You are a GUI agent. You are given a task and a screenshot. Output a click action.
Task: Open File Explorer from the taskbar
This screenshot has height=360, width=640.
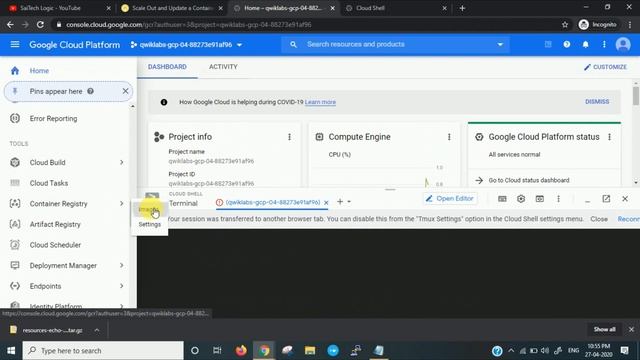[x=310, y=351]
